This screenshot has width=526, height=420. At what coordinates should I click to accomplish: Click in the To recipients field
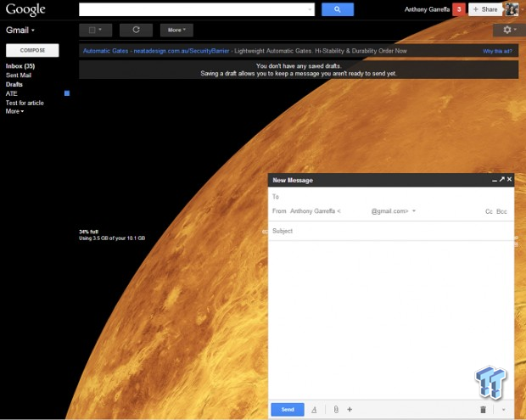pyautogui.click(x=391, y=197)
